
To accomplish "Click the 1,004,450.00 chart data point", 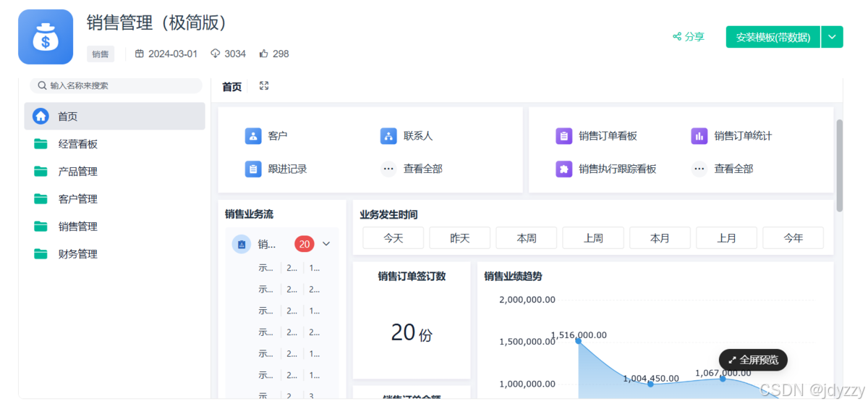I will pos(650,384).
